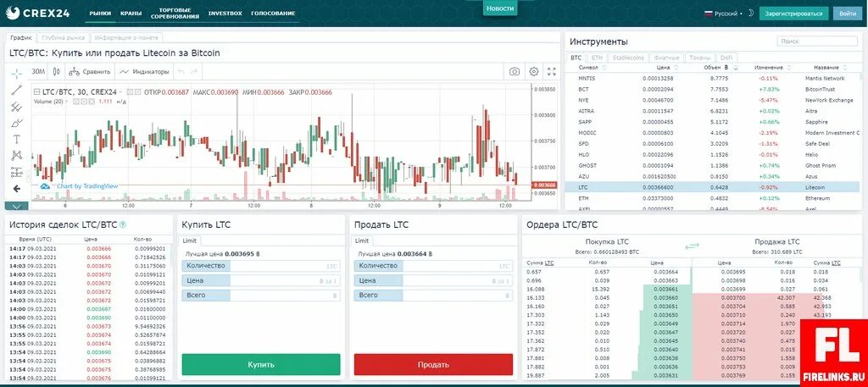868x387 pixels.
Task: Switch to Информация о монете tab
Action: 126,38
